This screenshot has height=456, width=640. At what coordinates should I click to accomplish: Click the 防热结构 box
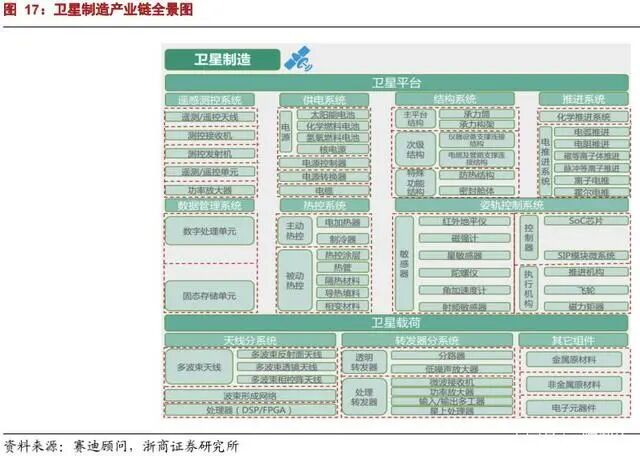[477, 175]
